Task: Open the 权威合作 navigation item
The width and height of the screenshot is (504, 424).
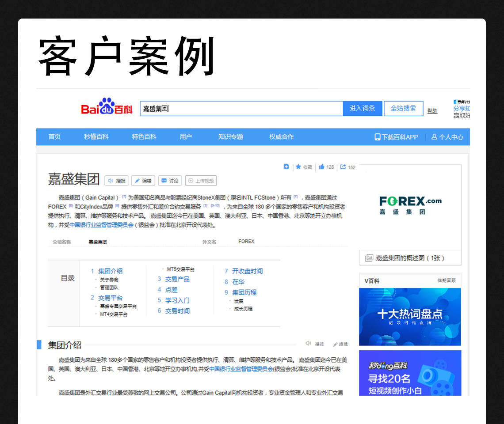Action: [281, 137]
